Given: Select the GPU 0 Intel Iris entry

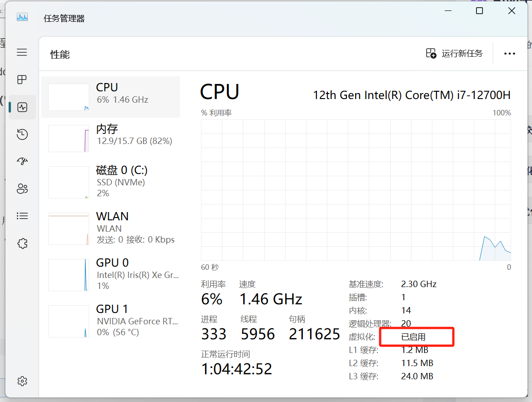Looking at the screenshot, I should tap(111, 273).
